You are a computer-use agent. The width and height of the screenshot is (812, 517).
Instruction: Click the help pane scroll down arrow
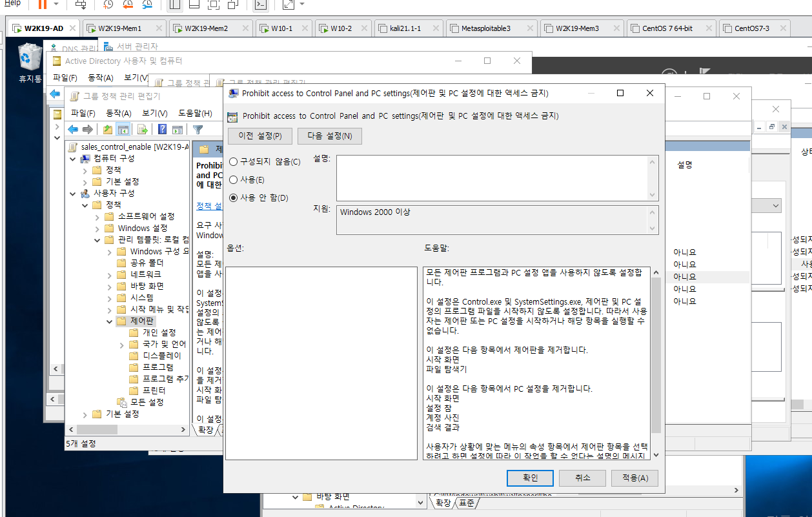pyautogui.click(x=656, y=454)
